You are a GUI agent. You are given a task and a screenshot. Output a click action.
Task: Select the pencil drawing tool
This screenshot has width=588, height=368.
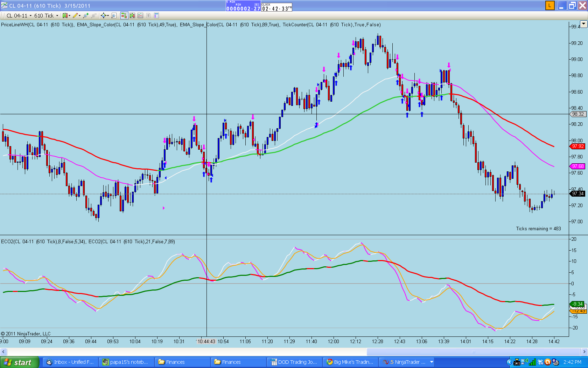tap(76, 15)
